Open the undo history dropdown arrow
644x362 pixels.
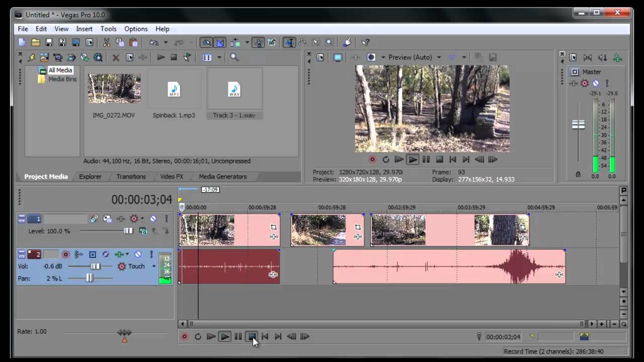pyautogui.click(x=166, y=43)
